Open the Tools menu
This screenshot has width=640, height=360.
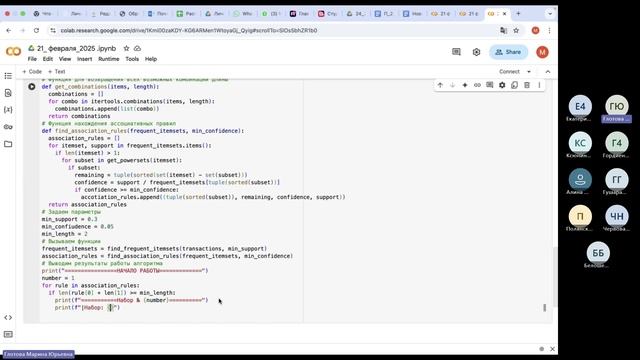coord(132,59)
